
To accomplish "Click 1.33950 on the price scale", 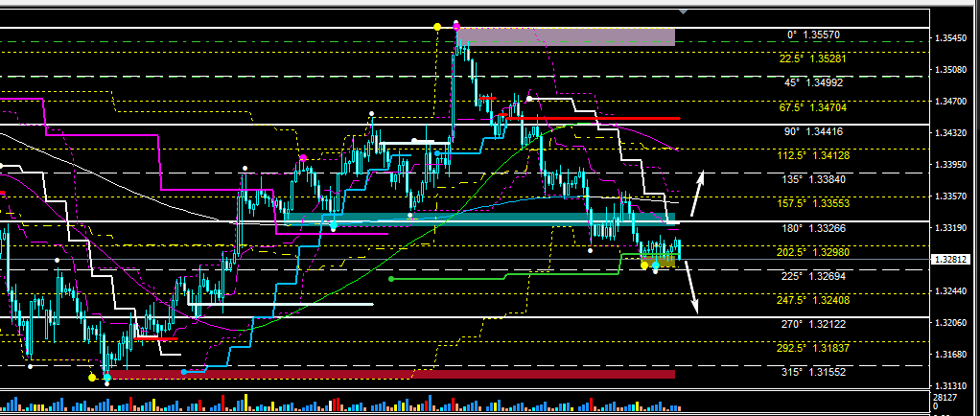I will point(950,165).
